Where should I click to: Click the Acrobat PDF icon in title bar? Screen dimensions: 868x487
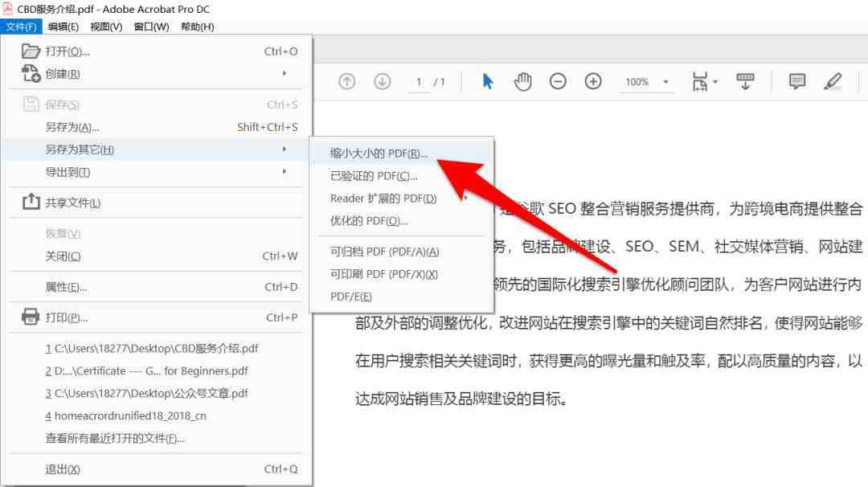click(8, 9)
